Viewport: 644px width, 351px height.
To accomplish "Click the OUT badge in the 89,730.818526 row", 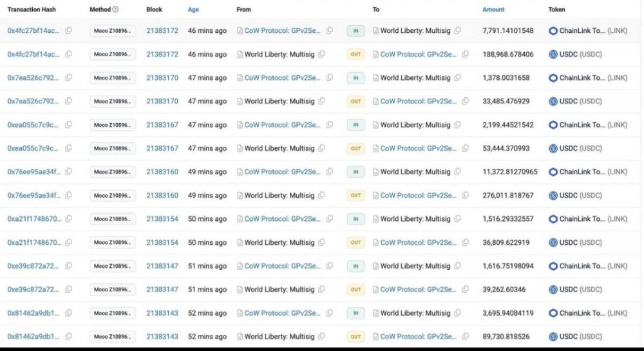I will (355, 337).
